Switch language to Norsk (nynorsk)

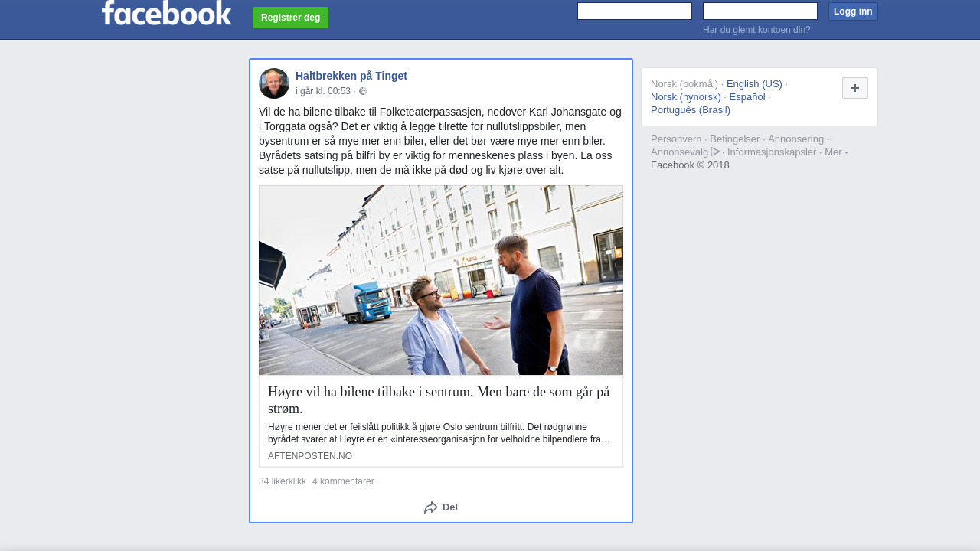[686, 97]
